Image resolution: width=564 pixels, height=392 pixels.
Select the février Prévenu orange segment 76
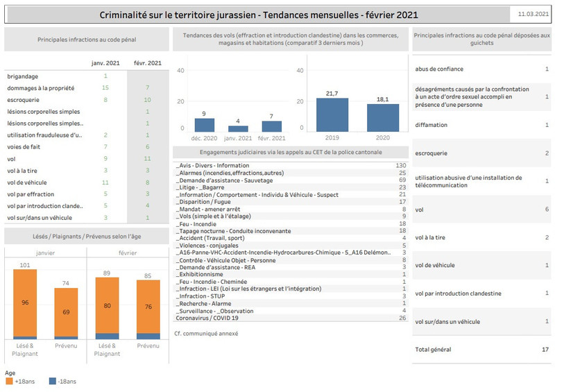coord(148,307)
